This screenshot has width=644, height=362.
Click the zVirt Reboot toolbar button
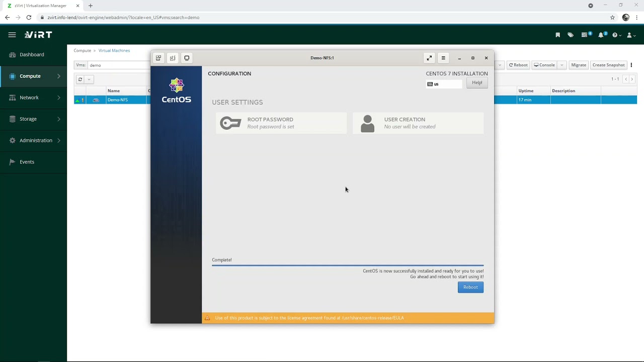(x=518, y=65)
